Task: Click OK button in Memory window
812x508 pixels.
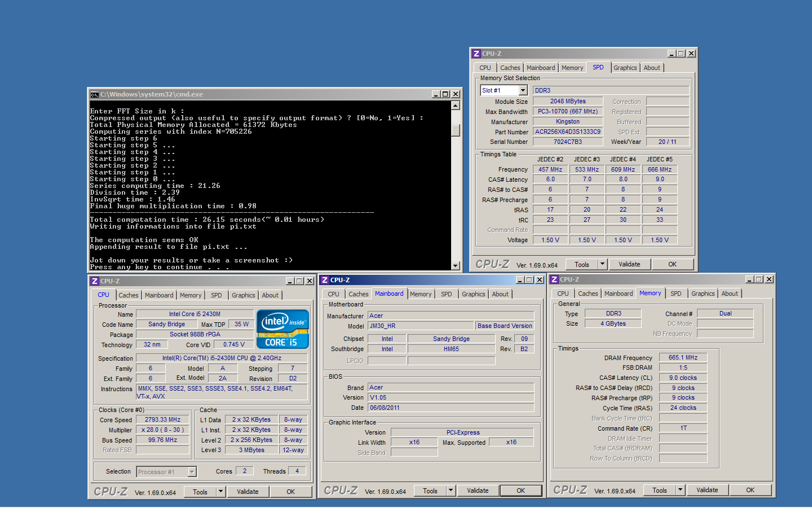Action: coord(751,490)
